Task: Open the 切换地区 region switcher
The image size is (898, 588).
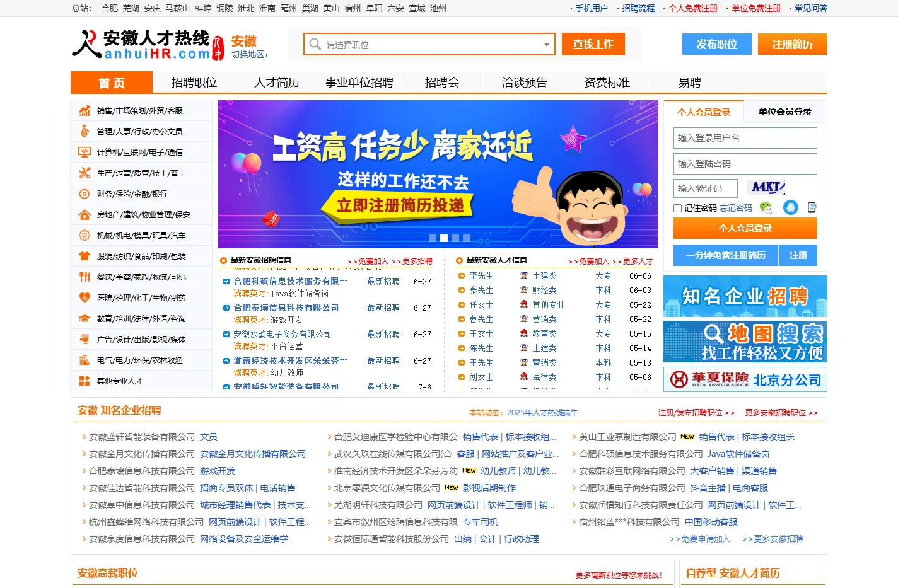Action: pyautogui.click(x=249, y=54)
